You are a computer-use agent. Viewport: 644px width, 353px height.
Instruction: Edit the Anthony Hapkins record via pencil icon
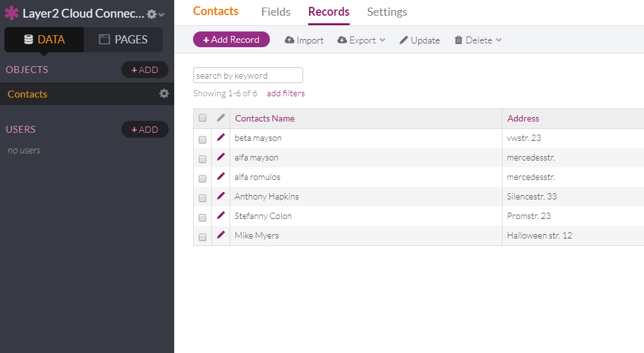(221, 196)
